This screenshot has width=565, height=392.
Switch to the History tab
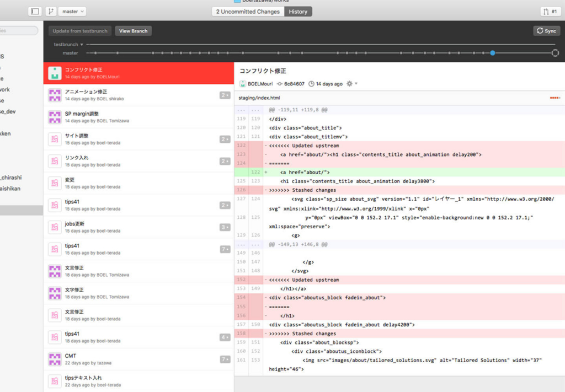(298, 12)
